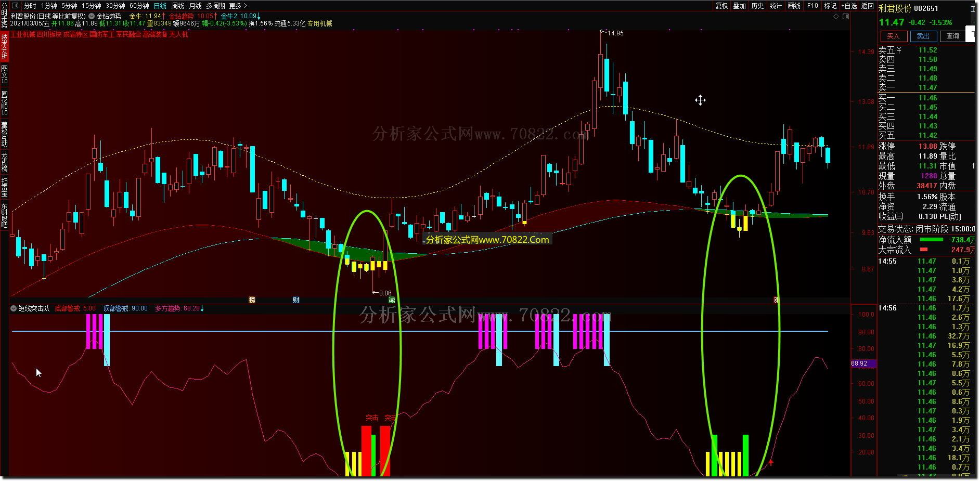The image size is (980, 481).
Task: Click the 多方趋势: 68.28 indicator label
Action: coord(177,308)
